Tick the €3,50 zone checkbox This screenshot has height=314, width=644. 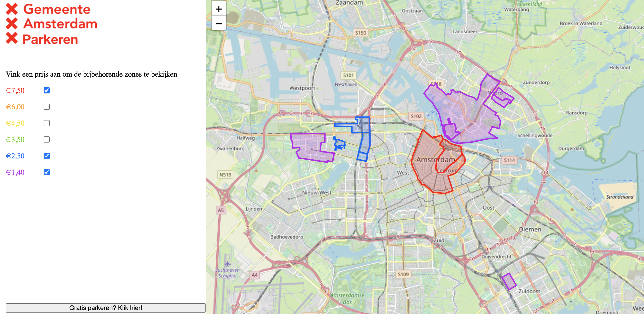click(x=46, y=139)
